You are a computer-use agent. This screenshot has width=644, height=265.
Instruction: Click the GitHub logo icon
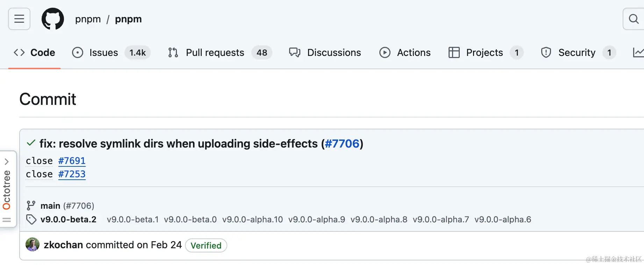53,19
